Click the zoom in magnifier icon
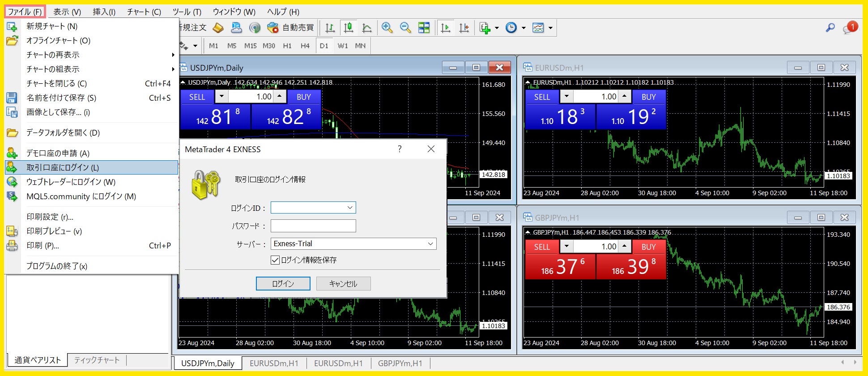 (x=387, y=28)
